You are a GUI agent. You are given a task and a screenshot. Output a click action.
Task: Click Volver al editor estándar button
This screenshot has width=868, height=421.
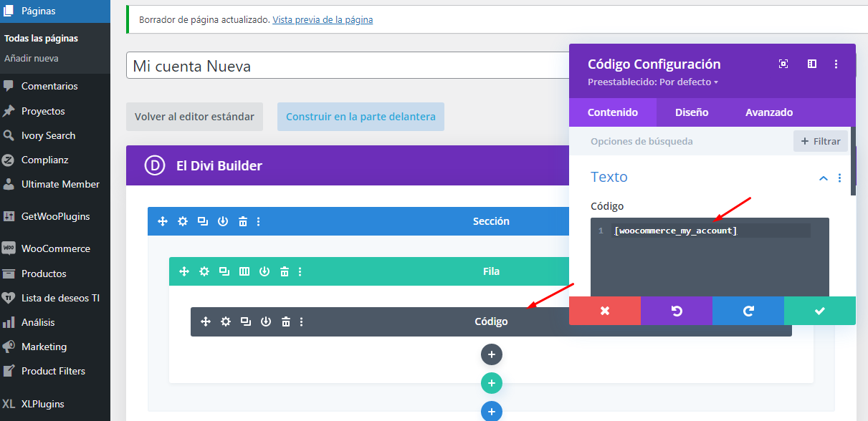coord(194,117)
